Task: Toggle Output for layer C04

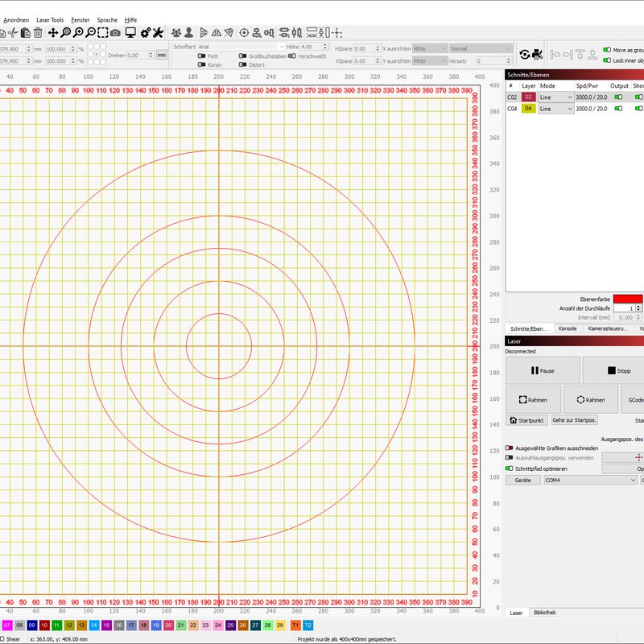Action: point(618,108)
